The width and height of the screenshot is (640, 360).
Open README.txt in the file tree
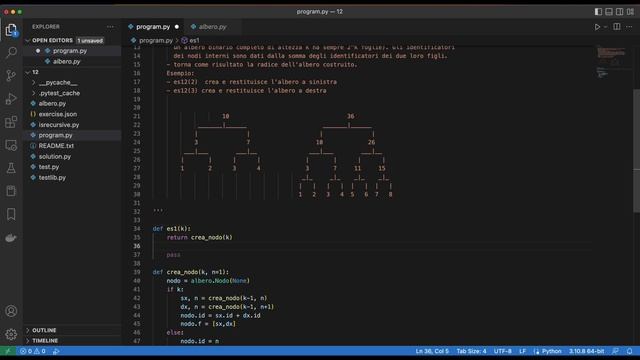click(x=56, y=146)
